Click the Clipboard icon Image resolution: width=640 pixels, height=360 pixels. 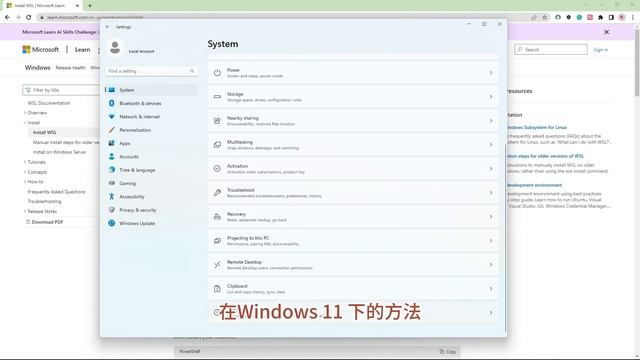217,289
